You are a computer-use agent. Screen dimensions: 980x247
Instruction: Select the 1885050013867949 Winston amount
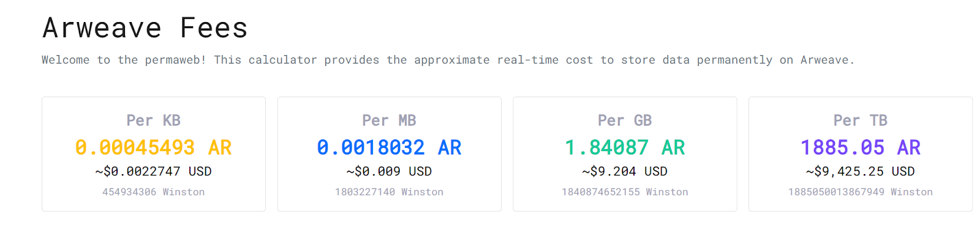860,192
